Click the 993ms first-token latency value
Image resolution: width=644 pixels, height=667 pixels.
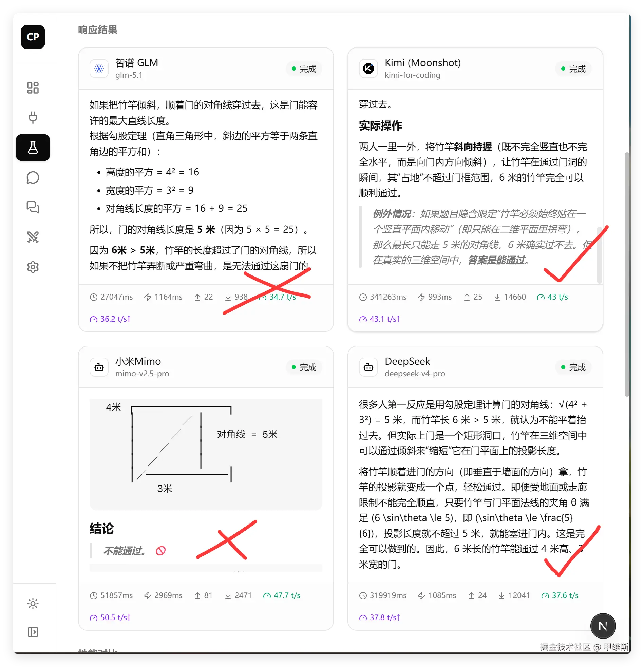click(440, 297)
